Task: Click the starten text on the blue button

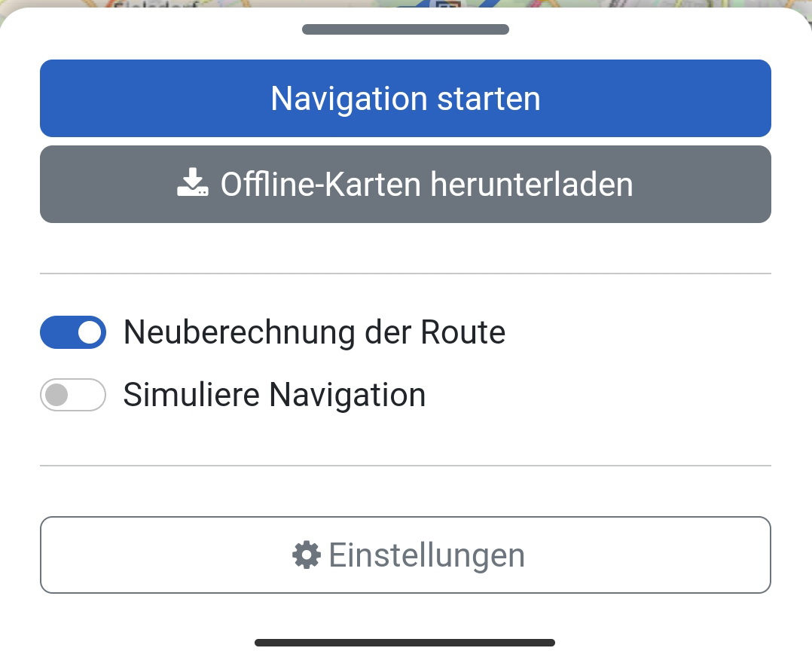Action: pyautogui.click(x=489, y=99)
